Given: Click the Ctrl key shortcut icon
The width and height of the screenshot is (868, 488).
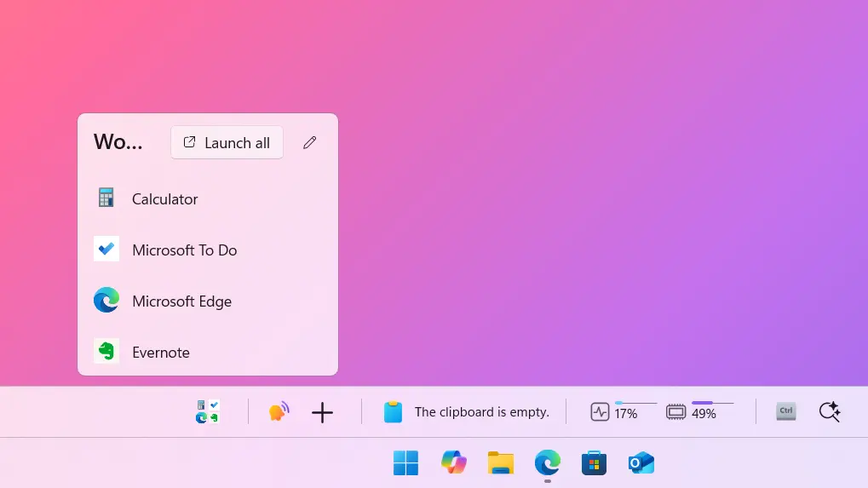Looking at the screenshot, I should coord(786,411).
